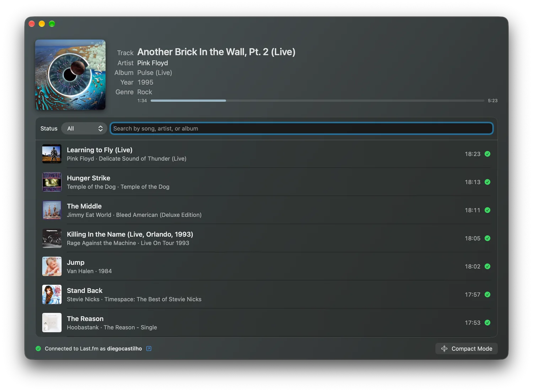Image resolution: width=533 pixels, height=392 pixels.
Task: Click the Stevie Nicks Timespace album thumbnail
Action: coord(52,294)
